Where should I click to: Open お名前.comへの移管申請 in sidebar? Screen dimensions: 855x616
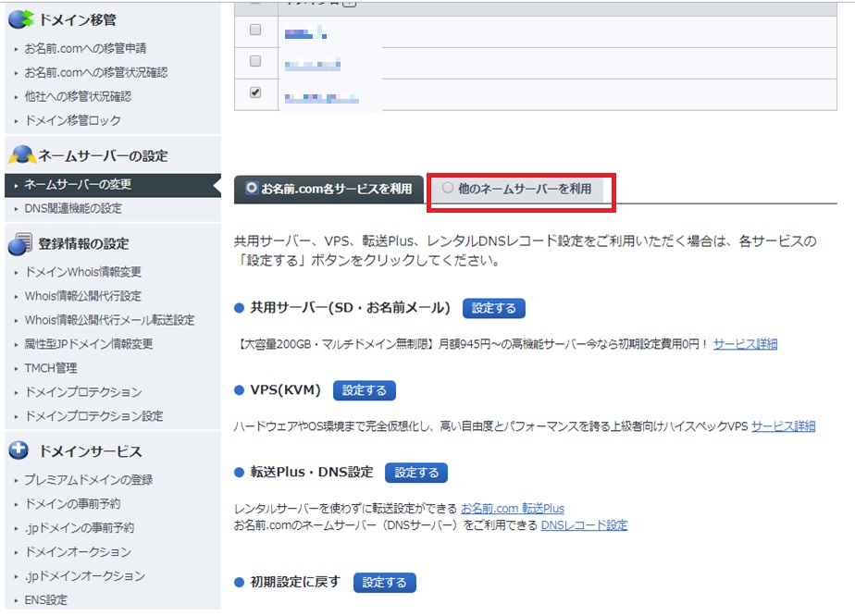85,48
